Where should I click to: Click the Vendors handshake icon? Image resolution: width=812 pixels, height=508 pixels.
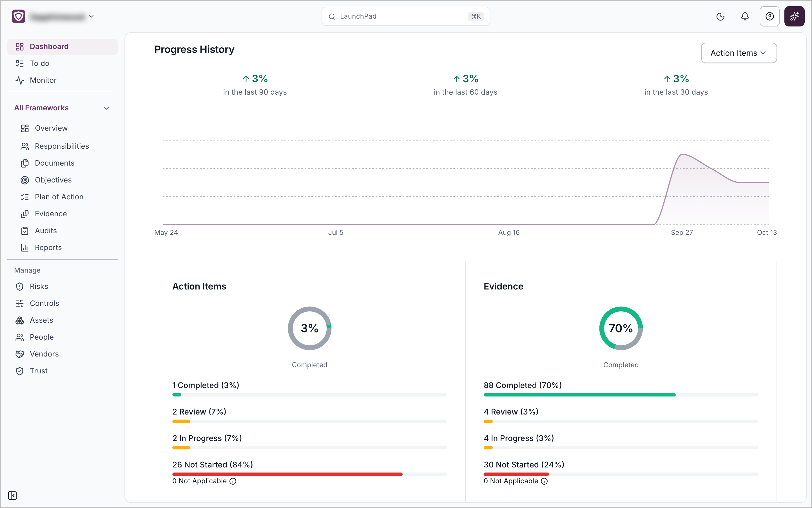(20, 354)
